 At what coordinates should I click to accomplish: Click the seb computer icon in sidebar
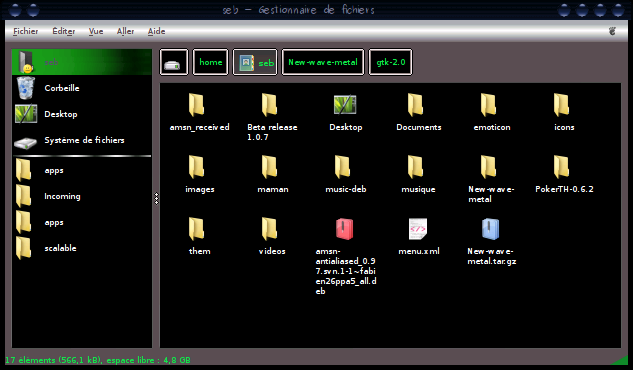[x=27, y=62]
